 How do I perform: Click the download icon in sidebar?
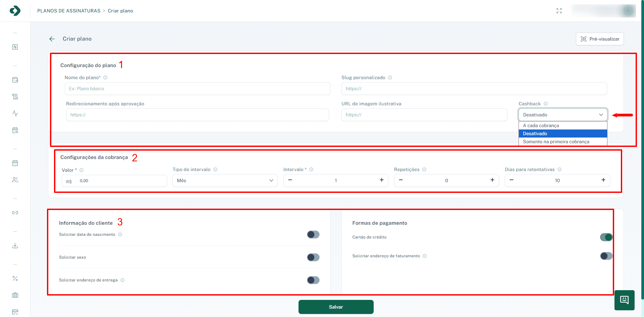[x=15, y=246]
